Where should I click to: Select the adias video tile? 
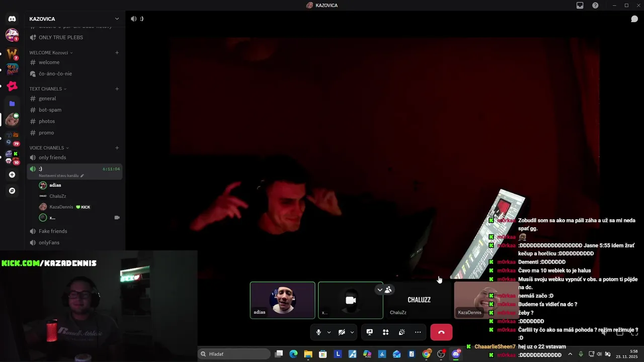(283, 300)
